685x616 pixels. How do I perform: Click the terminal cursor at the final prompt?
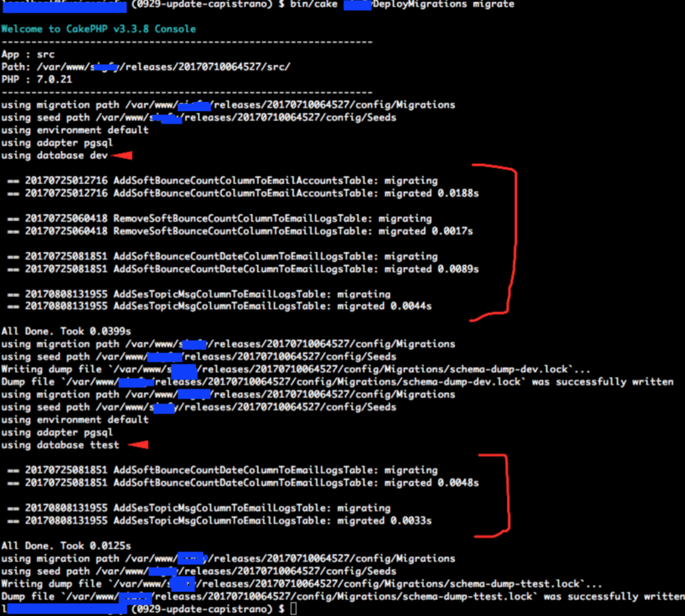pyautogui.click(x=294, y=609)
